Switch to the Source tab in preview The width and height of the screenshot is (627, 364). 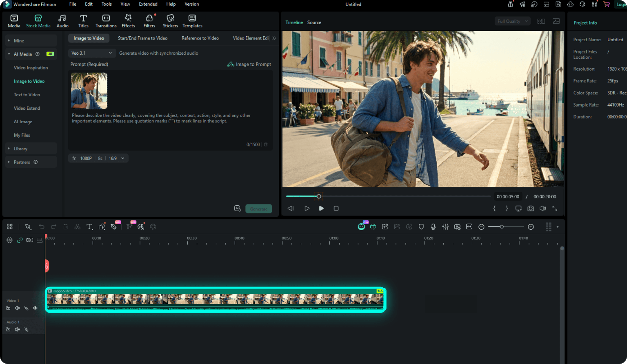[x=314, y=22]
